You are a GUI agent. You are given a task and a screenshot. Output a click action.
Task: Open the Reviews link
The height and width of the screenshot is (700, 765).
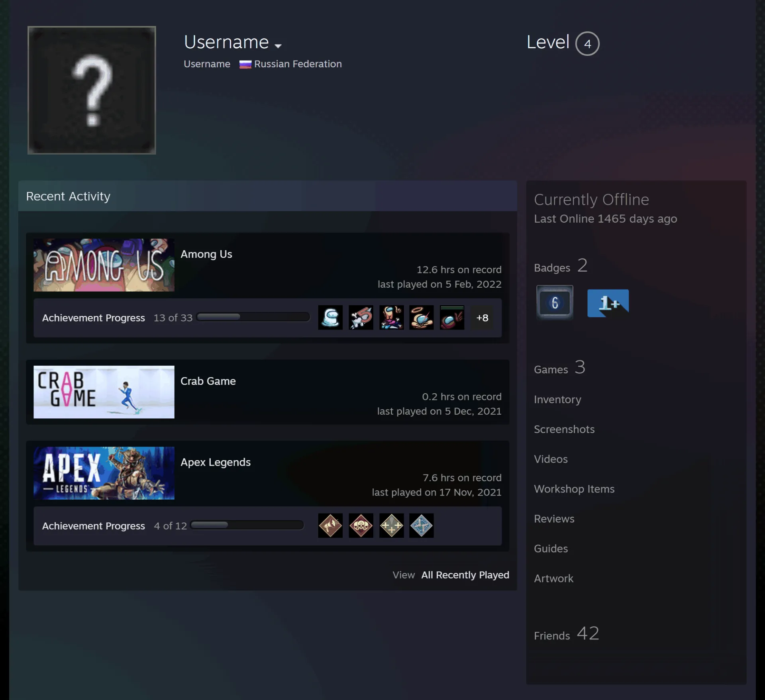tap(554, 519)
